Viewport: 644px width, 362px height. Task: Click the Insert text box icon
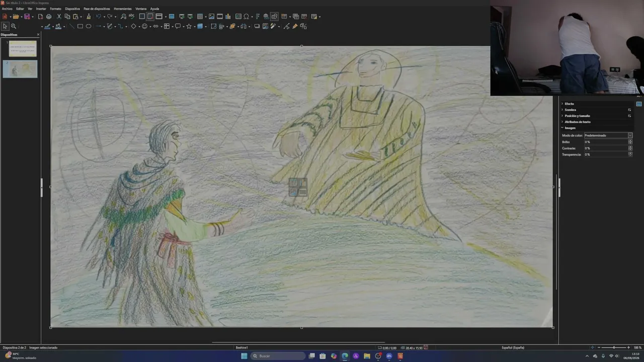point(238,17)
